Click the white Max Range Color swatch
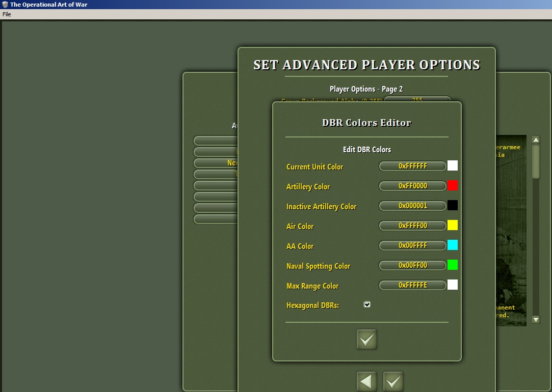The height and width of the screenshot is (392, 552). [453, 285]
